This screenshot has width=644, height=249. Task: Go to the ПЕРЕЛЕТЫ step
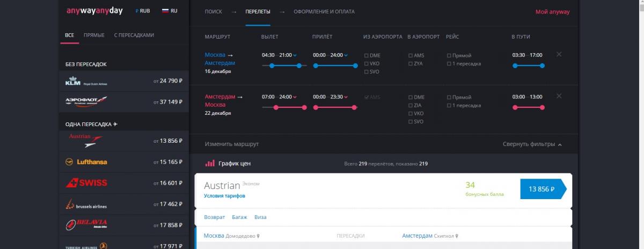tap(258, 11)
